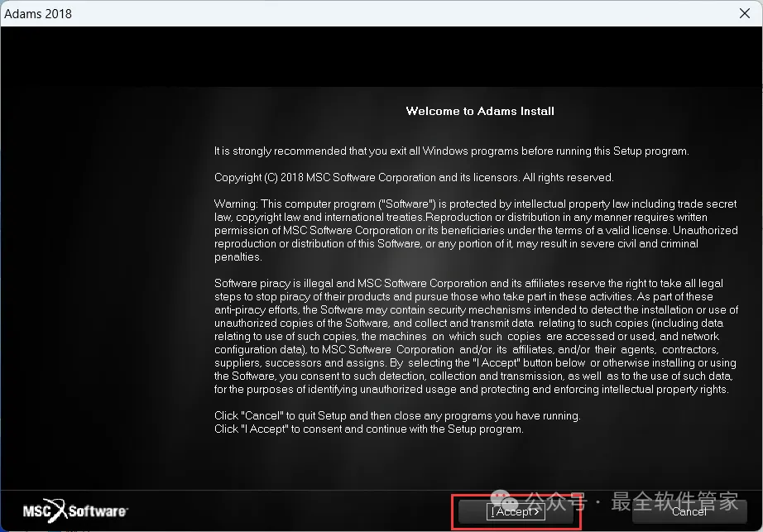763x532 pixels.
Task: Select the 'Welcome to Adams Install' heading
Action: [480, 111]
